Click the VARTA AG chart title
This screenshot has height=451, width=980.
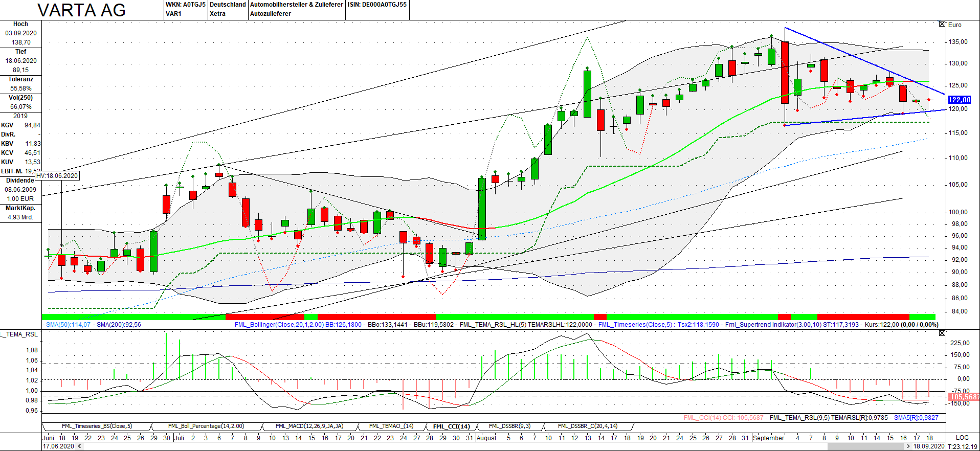point(82,10)
